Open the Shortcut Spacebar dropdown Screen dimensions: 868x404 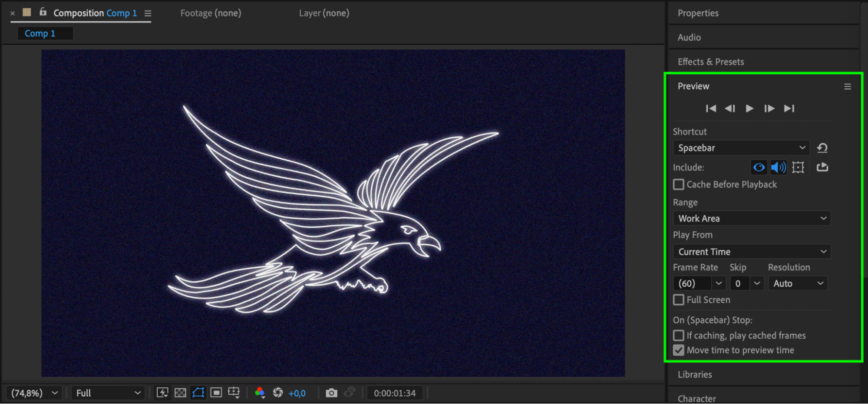click(x=741, y=148)
